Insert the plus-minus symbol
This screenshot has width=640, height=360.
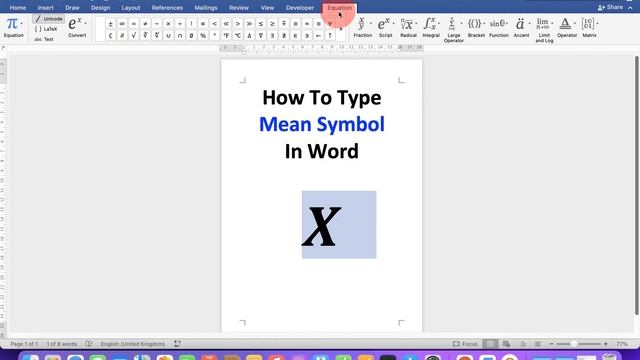pyautogui.click(x=110, y=24)
